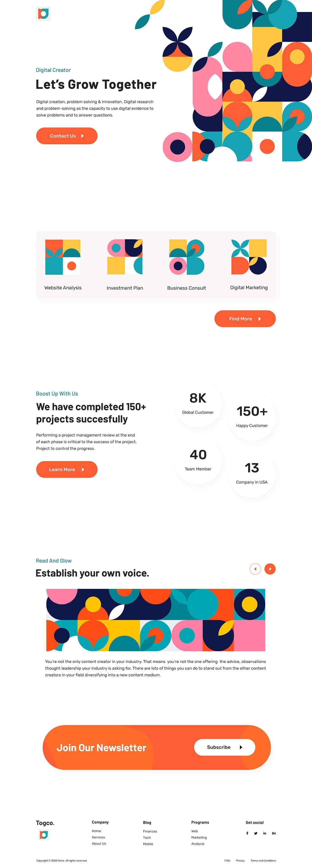
Task: Click the Business Consult service icon
Action: tap(186, 257)
